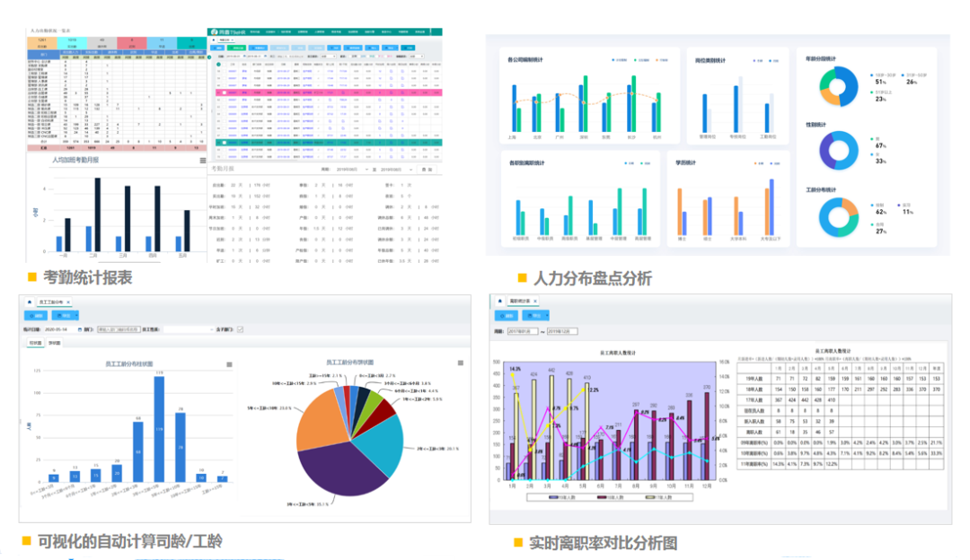Click the 查询 button in 考勤月报
The height and width of the screenshot is (560, 970).
[425, 169]
